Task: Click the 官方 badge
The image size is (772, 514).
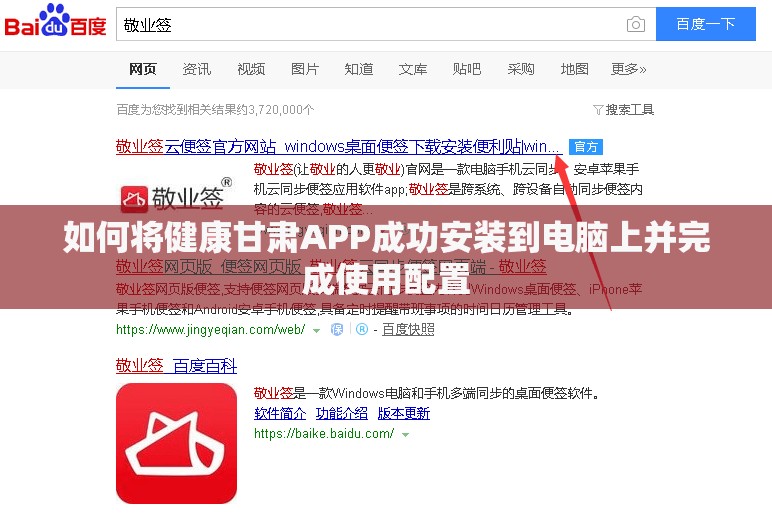Action: click(x=586, y=147)
